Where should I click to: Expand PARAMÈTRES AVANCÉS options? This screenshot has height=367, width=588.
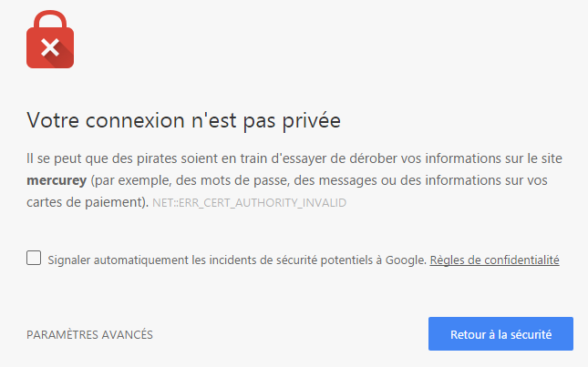(89, 334)
